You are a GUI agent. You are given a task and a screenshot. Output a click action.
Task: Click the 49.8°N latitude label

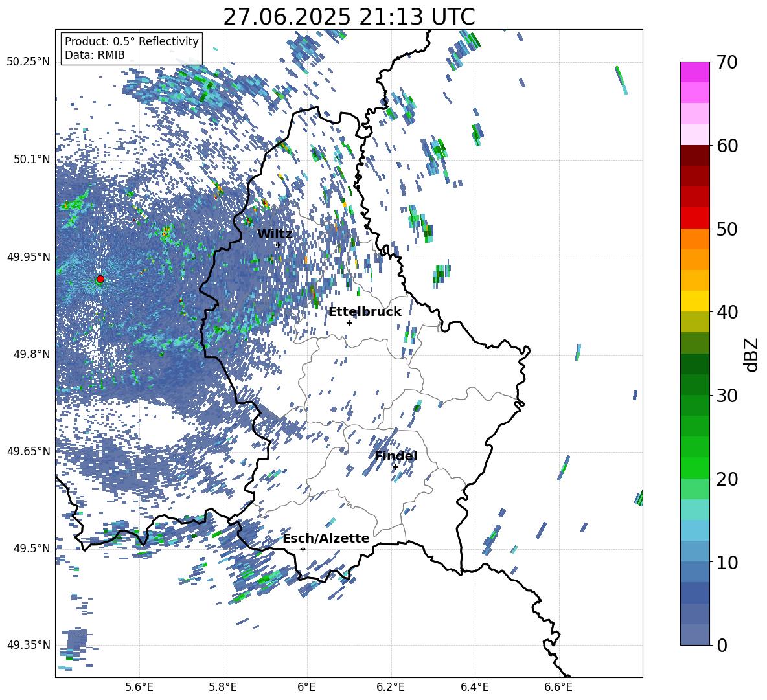coord(31,354)
